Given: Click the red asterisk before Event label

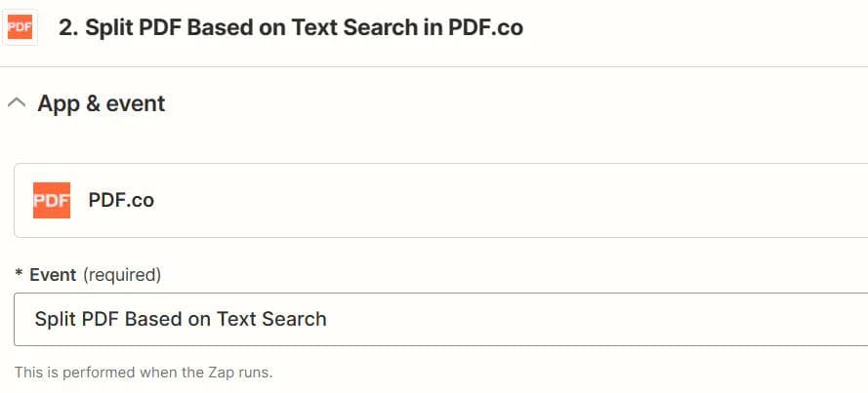Looking at the screenshot, I should [x=19, y=275].
